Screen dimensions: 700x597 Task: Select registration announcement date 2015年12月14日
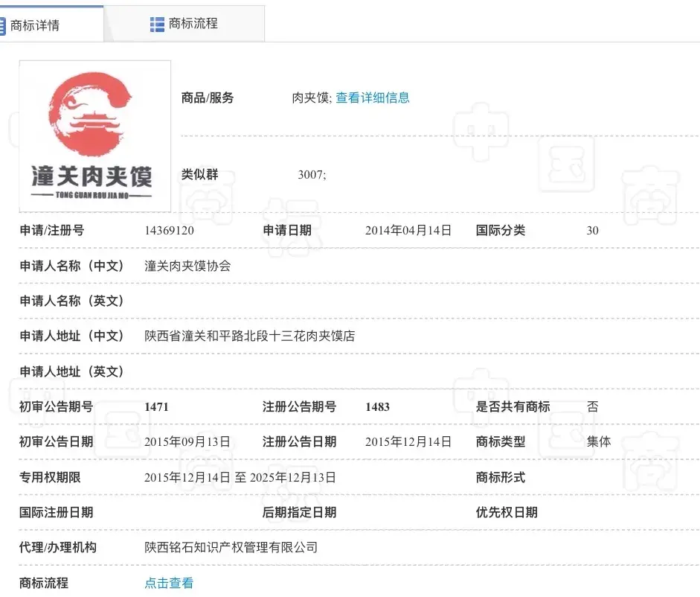point(408,442)
